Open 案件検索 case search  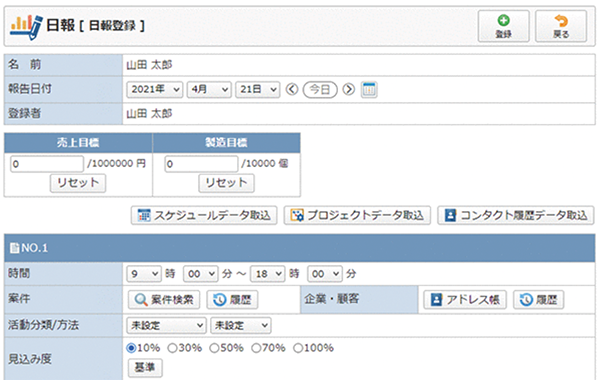164,300
